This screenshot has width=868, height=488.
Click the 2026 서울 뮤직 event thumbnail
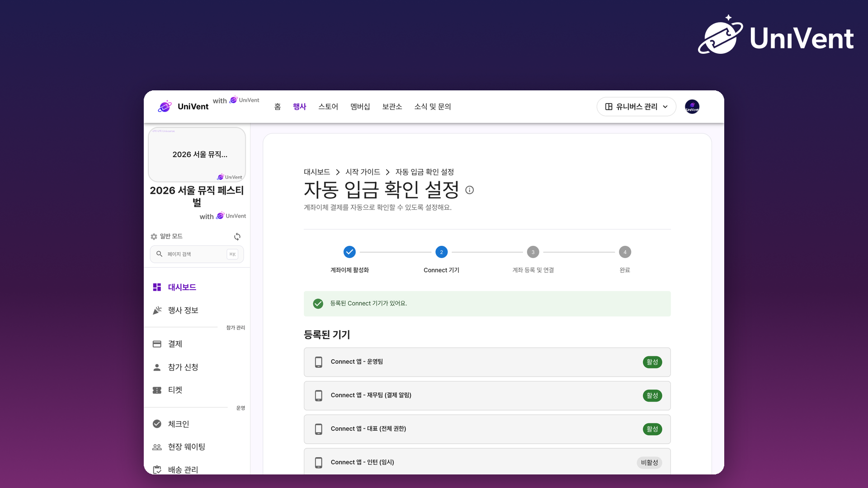point(197,155)
